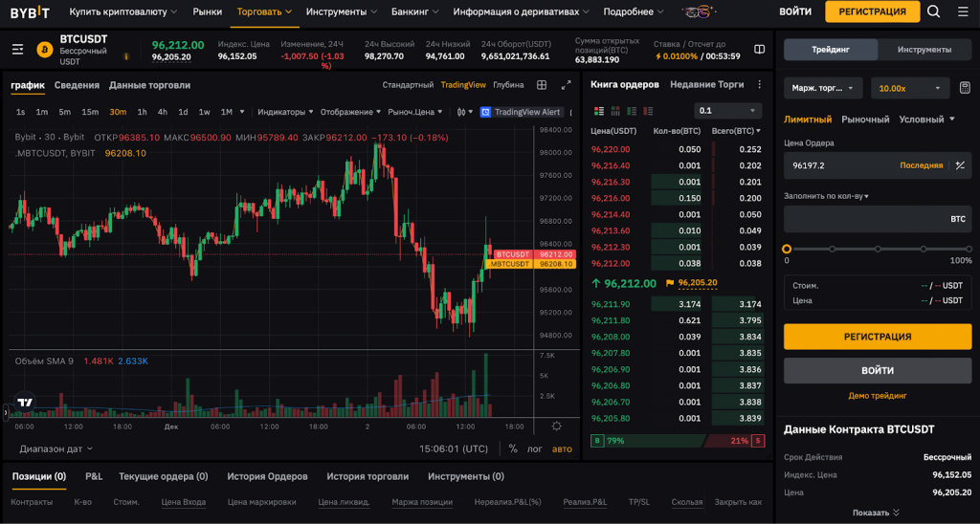This screenshot has width=980, height=524.
Task: Click the grey ВОЙТИ button in trade panel
Action: 878,370
